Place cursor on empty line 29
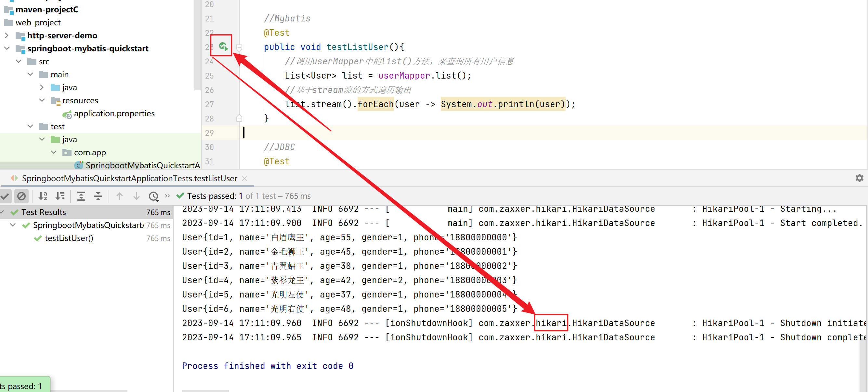 (553, 133)
